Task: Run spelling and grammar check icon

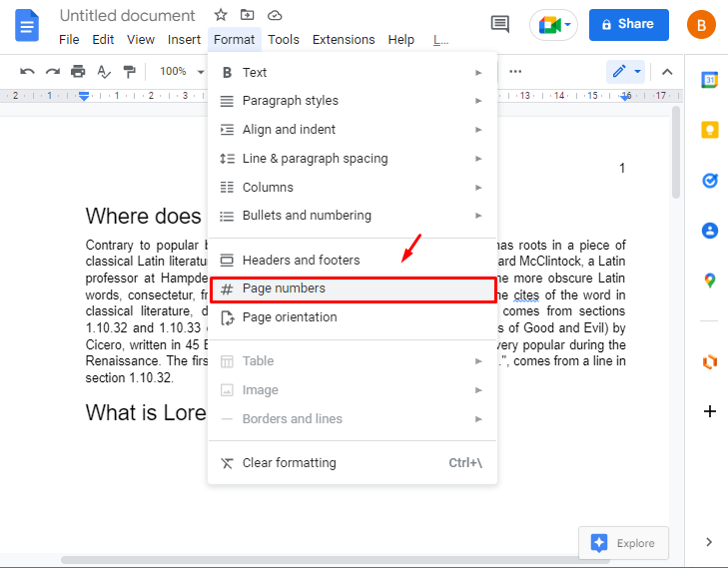Action: tap(104, 72)
